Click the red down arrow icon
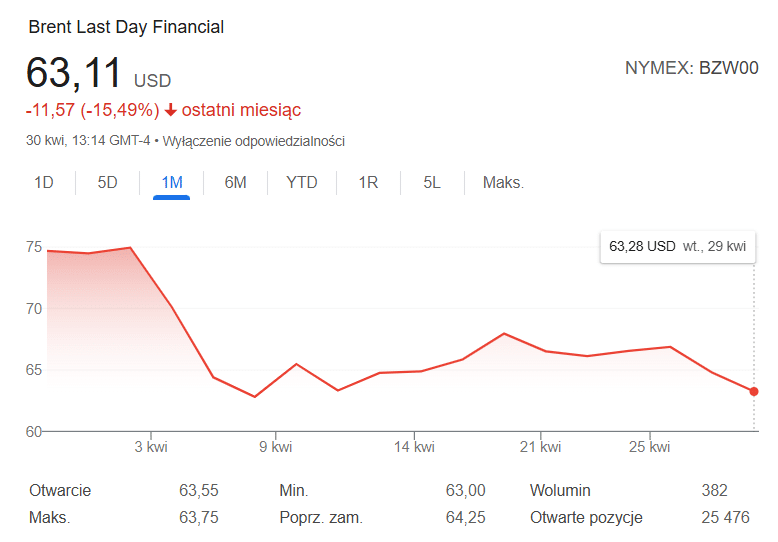The image size is (778, 542). (171, 110)
